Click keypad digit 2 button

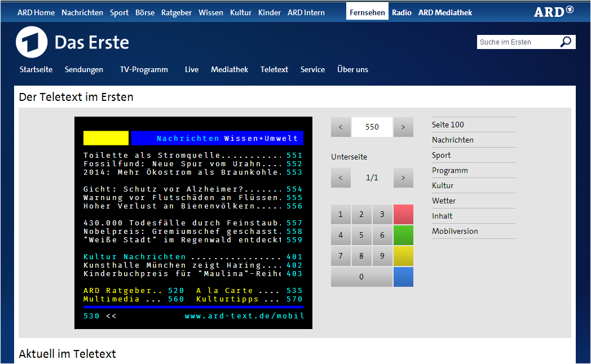point(361,214)
